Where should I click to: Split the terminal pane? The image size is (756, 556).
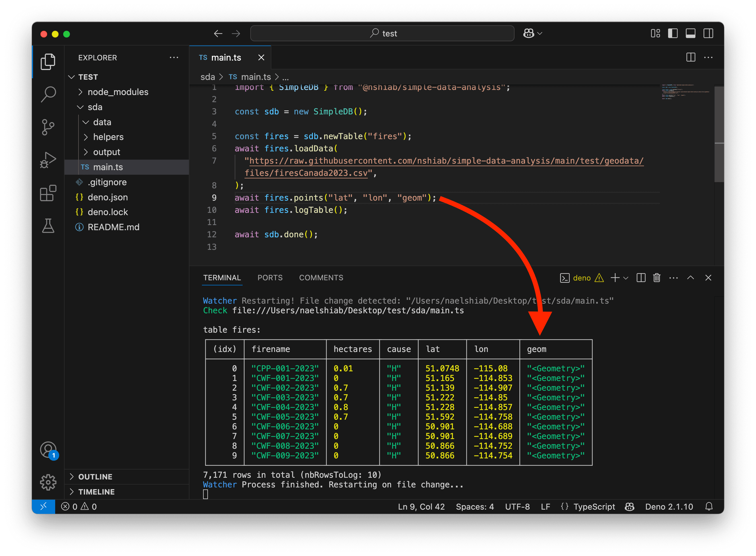(641, 278)
